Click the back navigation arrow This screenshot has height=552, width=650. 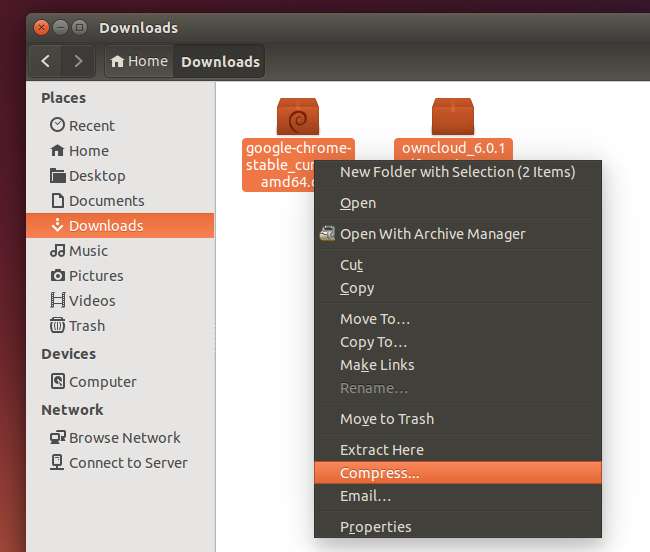tap(46, 61)
